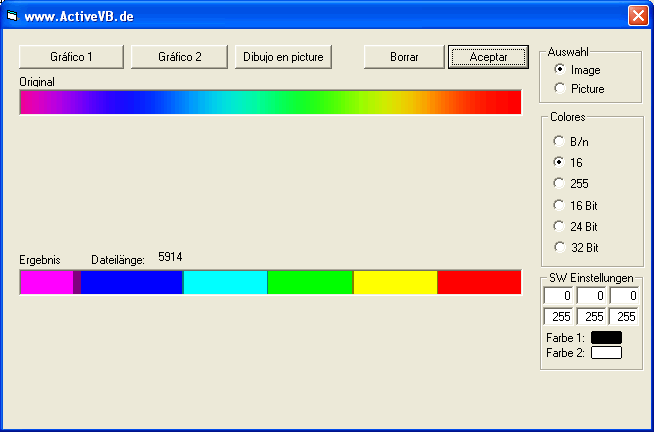654x432 pixels.
Task: Click the application icon in the title bar
Action: pos(14,16)
